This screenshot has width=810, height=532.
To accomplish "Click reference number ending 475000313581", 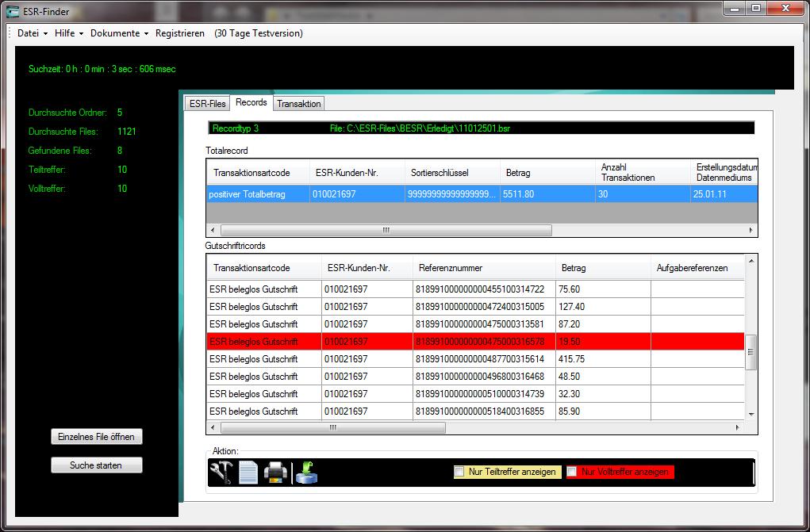I will pyautogui.click(x=484, y=324).
